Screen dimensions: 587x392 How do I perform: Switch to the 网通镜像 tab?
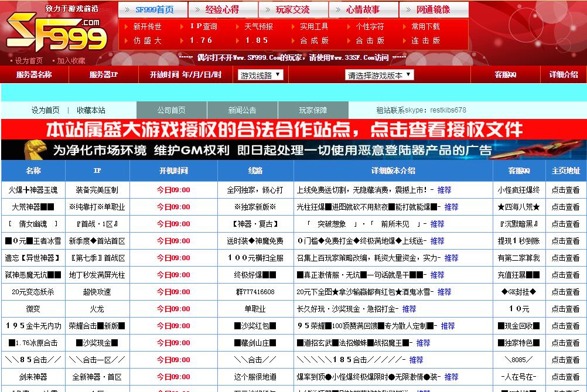[434, 10]
